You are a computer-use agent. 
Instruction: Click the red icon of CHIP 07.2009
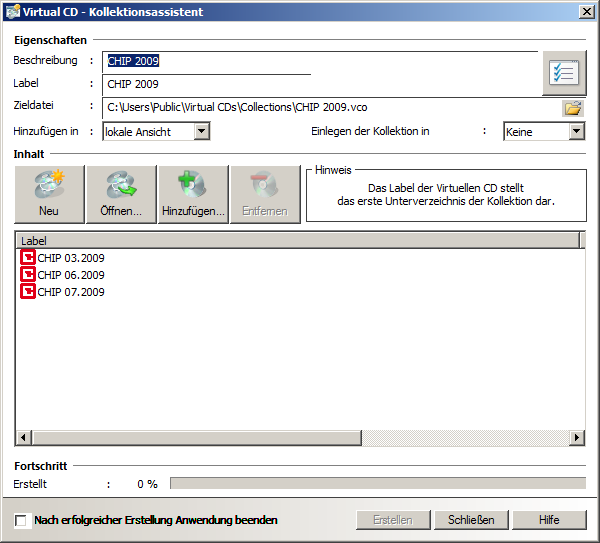(x=28, y=292)
